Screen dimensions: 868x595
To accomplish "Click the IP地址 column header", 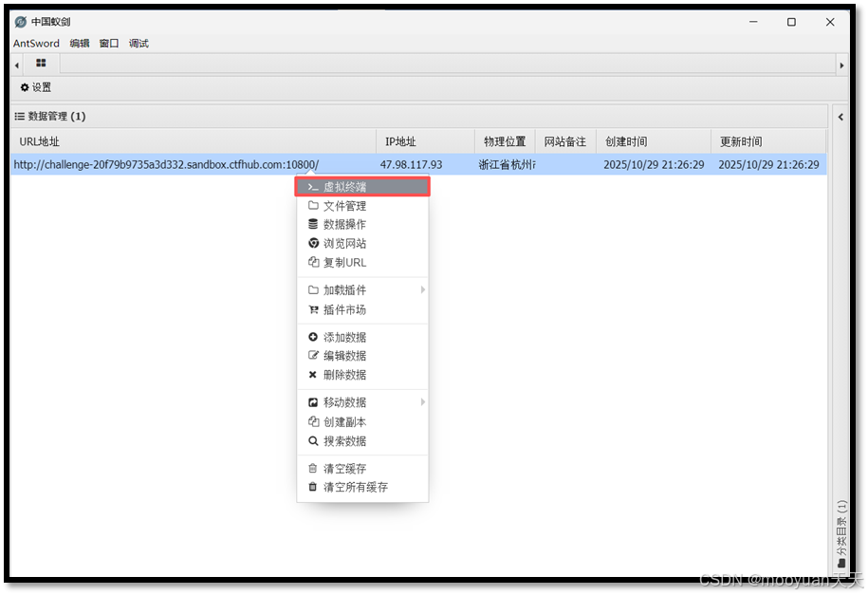I will point(426,141).
